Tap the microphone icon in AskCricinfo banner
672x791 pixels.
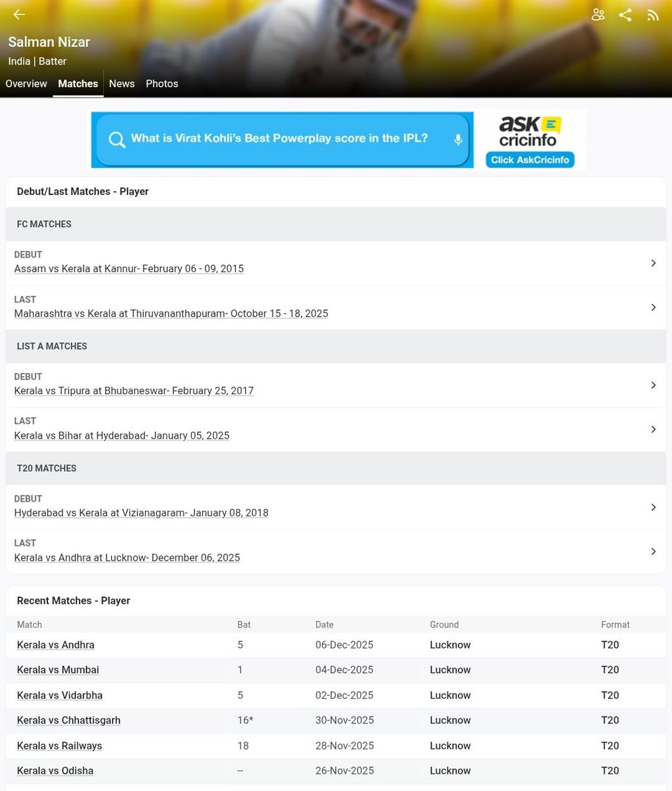[x=458, y=139]
